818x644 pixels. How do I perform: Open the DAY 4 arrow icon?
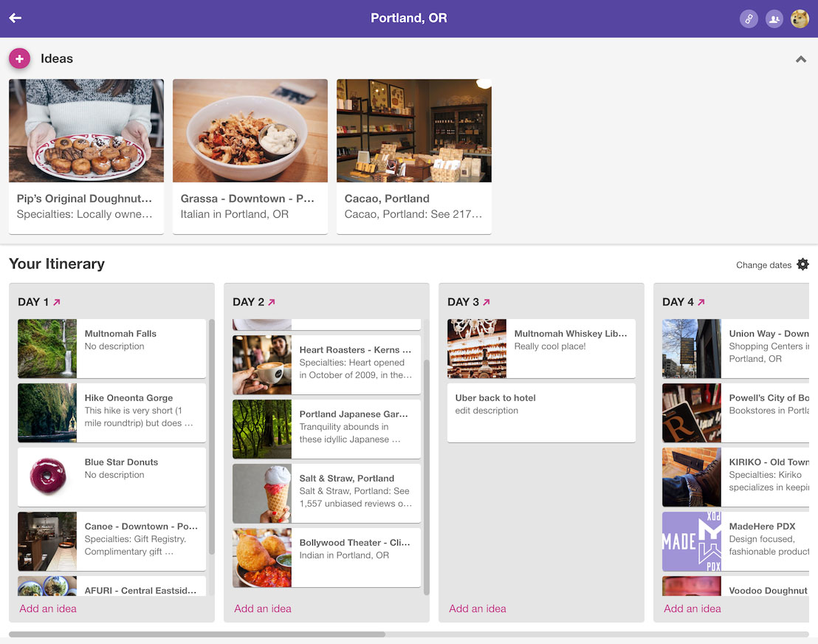coord(701,302)
